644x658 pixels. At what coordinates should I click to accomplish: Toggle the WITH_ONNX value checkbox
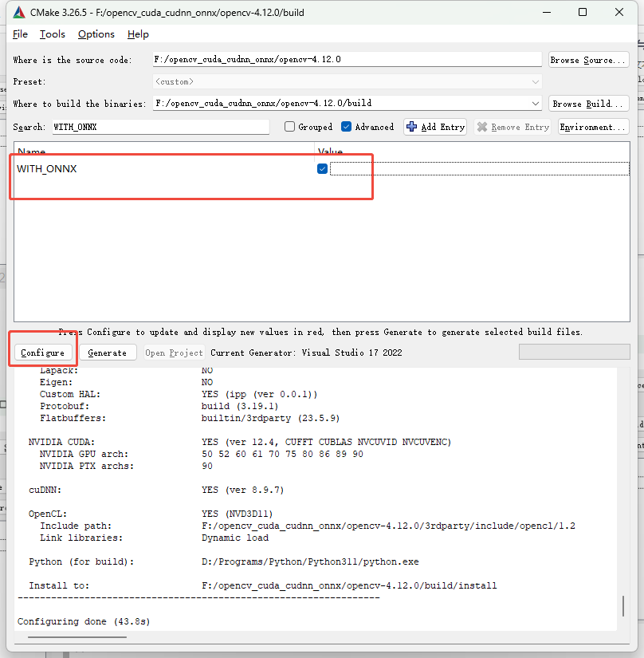click(322, 168)
